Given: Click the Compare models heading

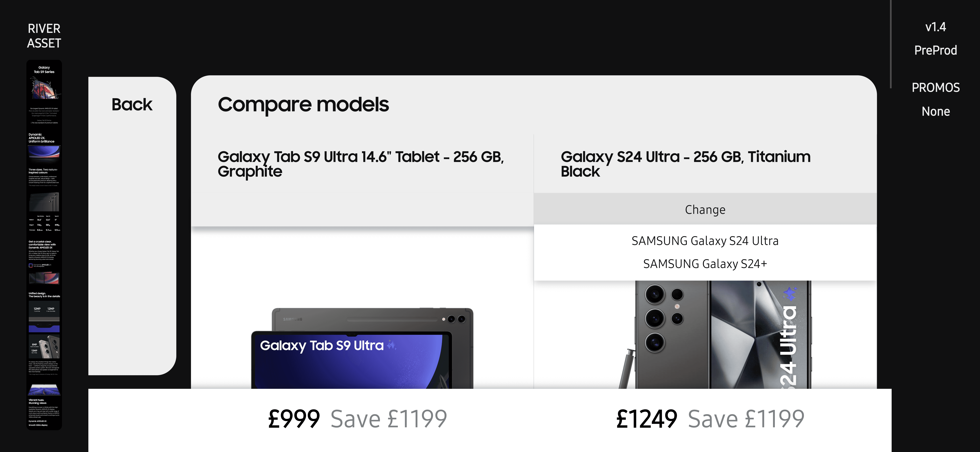Looking at the screenshot, I should pyautogui.click(x=303, y=104).
